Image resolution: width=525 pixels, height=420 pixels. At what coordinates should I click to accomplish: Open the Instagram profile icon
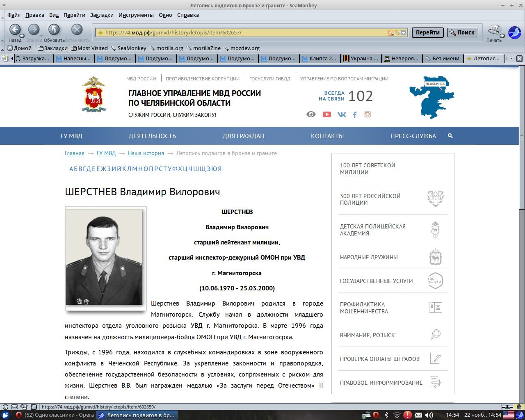(x=367, y=114)
